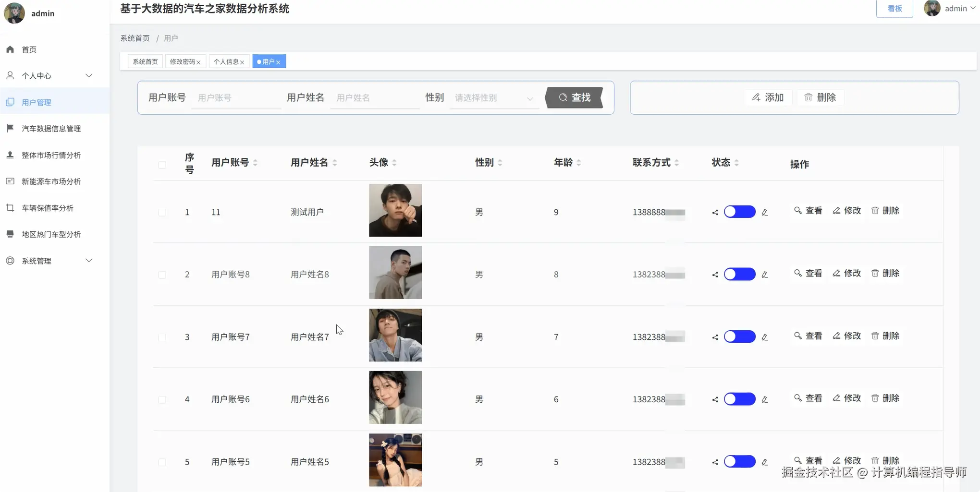Open the admin account dropdown in top bar
Screen dimensions: 980x492
pyautogui.click(x=949, y=9)
